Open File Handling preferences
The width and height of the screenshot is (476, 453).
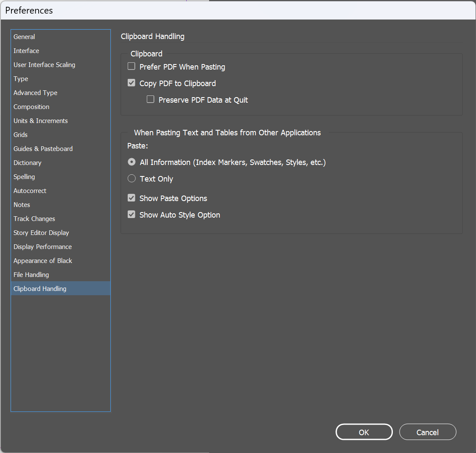(31, 274)
